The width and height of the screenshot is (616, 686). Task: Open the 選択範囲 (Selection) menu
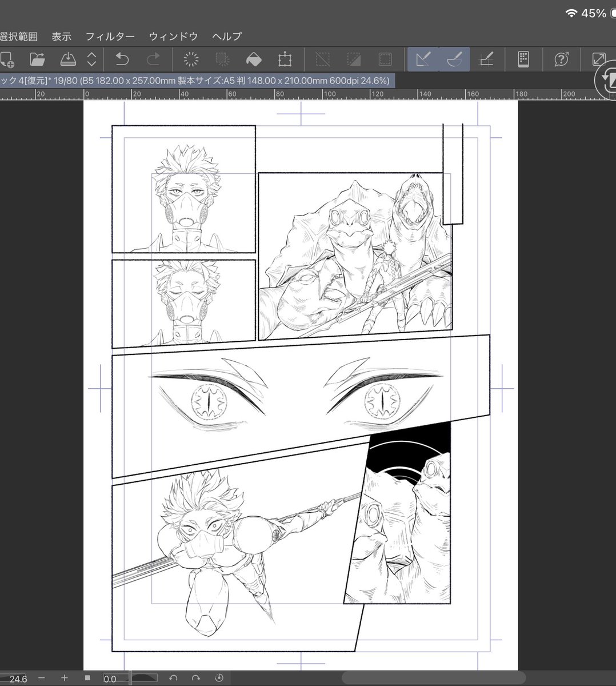click(18, 36)
